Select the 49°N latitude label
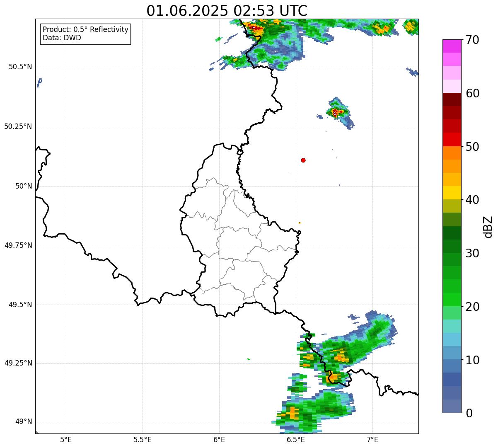Viewport: 498px width, 448px height. [24, 421]
